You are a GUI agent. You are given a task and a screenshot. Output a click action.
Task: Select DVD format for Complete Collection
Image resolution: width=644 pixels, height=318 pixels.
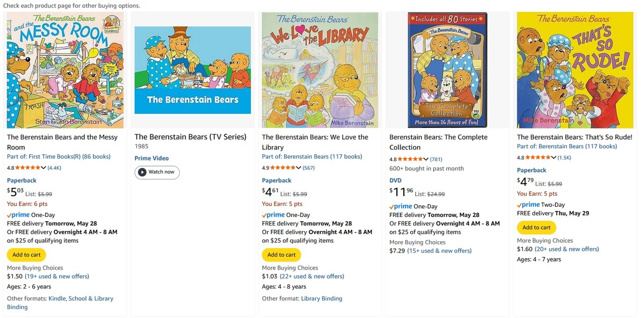(396, 180)
